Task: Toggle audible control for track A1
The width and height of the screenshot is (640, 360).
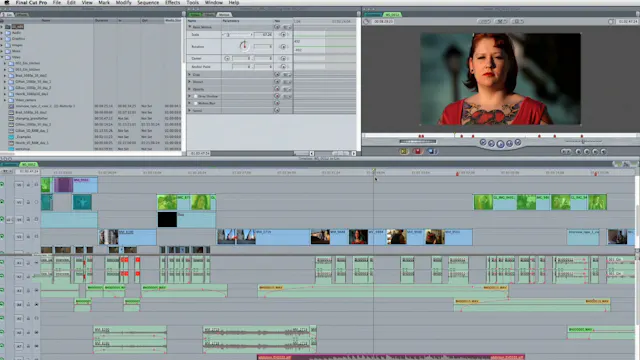Action: (2, 262)
